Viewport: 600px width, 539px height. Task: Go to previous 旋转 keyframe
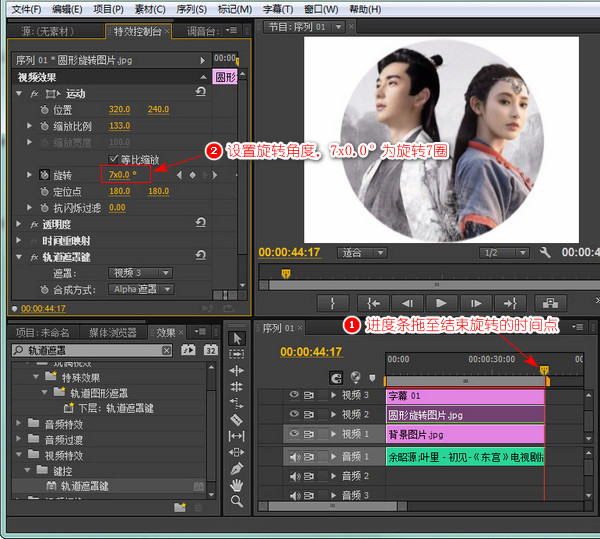(179, 175)
